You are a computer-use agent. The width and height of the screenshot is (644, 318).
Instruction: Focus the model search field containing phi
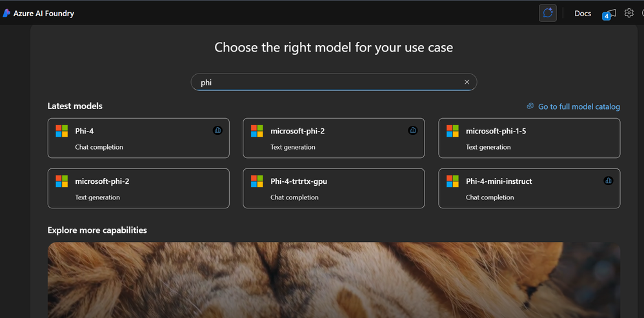coord(334,82)
